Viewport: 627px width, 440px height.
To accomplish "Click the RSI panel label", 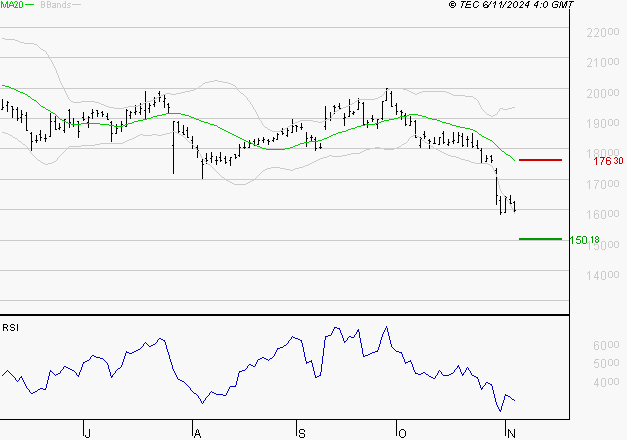I will 10,326.
